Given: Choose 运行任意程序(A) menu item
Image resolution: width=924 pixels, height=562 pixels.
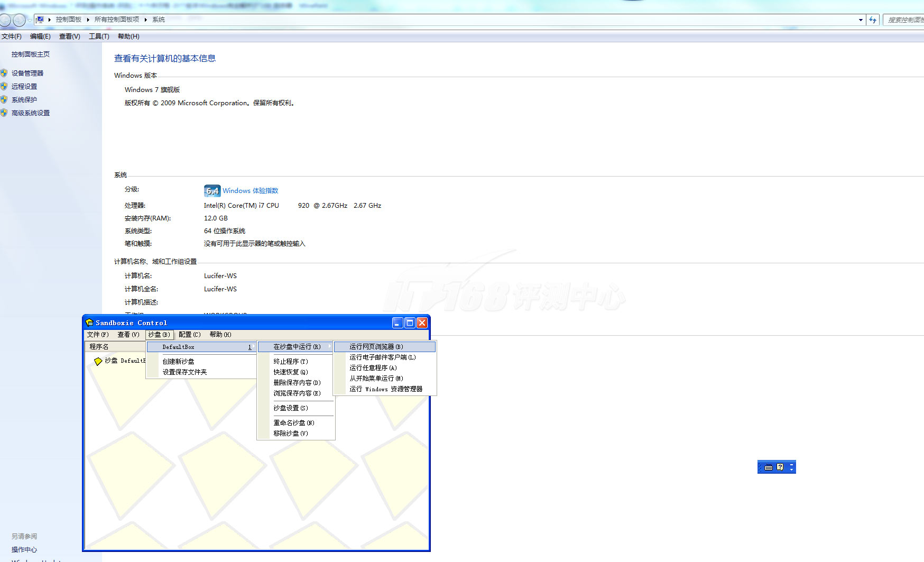Looking at the screenshot, I should point(385,368).
